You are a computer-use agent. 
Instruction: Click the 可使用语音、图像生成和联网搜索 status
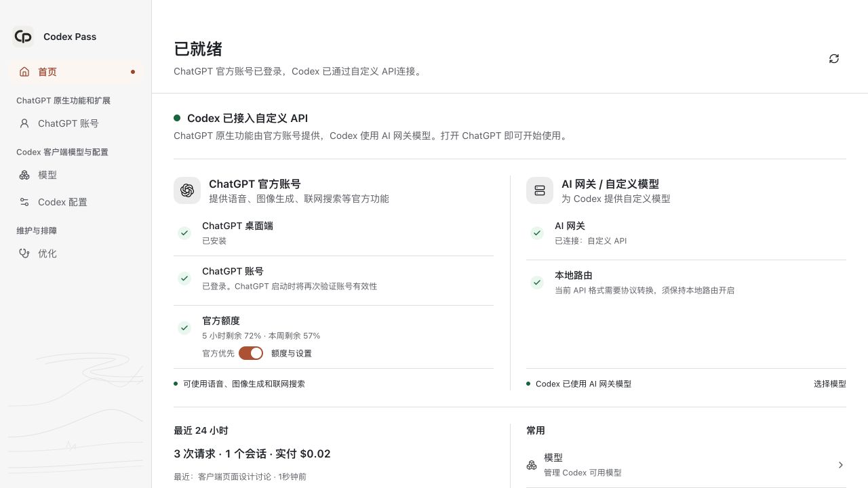[244, 384]
